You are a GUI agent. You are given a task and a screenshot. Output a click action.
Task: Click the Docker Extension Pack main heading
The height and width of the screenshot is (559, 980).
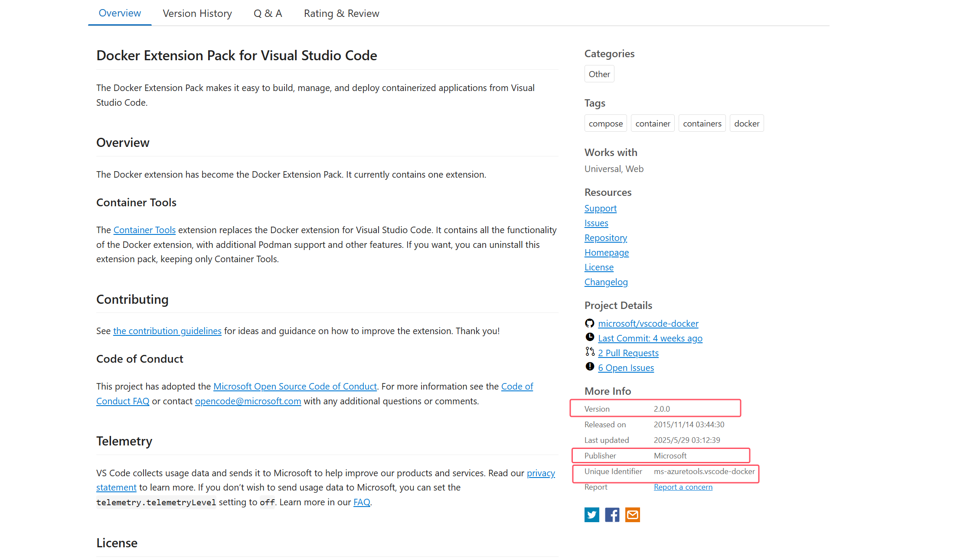237,55
